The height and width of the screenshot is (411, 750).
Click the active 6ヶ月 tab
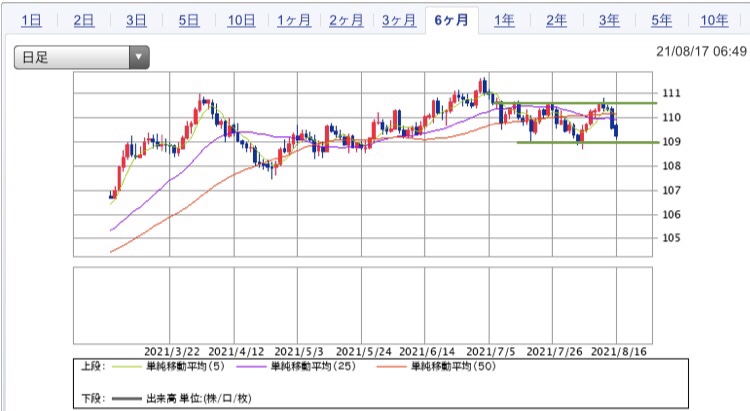point(452,20)
